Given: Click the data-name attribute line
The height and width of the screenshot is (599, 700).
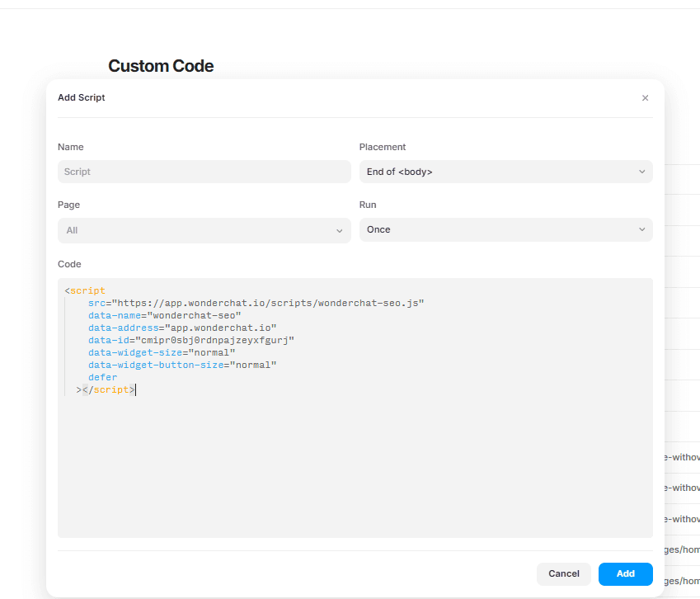Looking at the screenshot, I should click(x=164, y=315).
